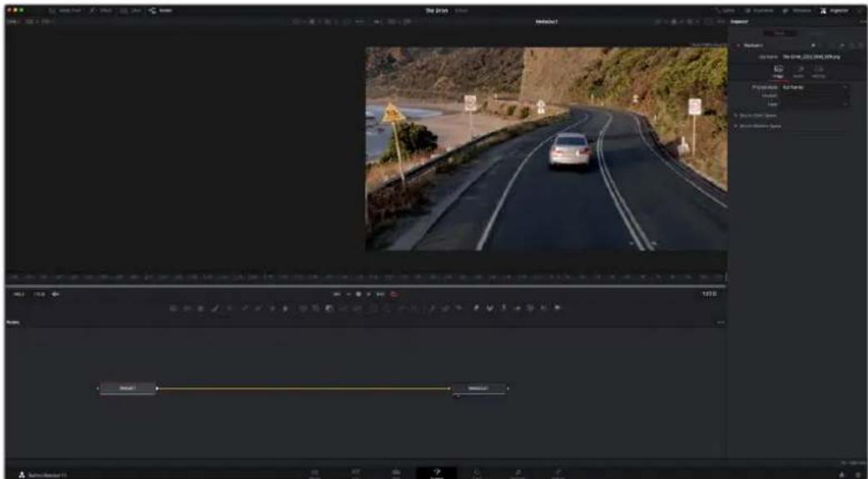The image size is (868, 479).
Task: Play the clip forward
Action: 369,294
